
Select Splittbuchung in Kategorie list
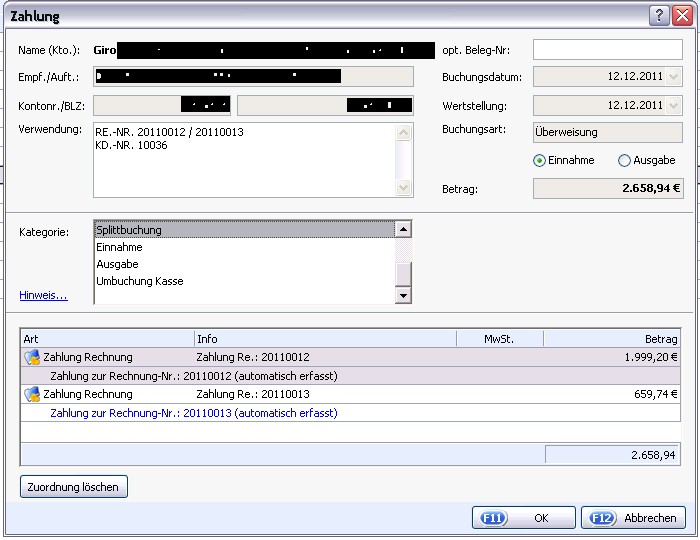click(245, 230)
